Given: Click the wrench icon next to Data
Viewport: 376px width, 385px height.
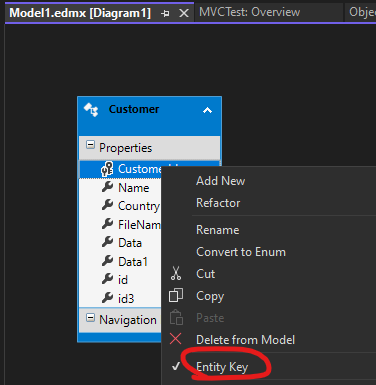Looking at the screenshot, I should (107, 242).
